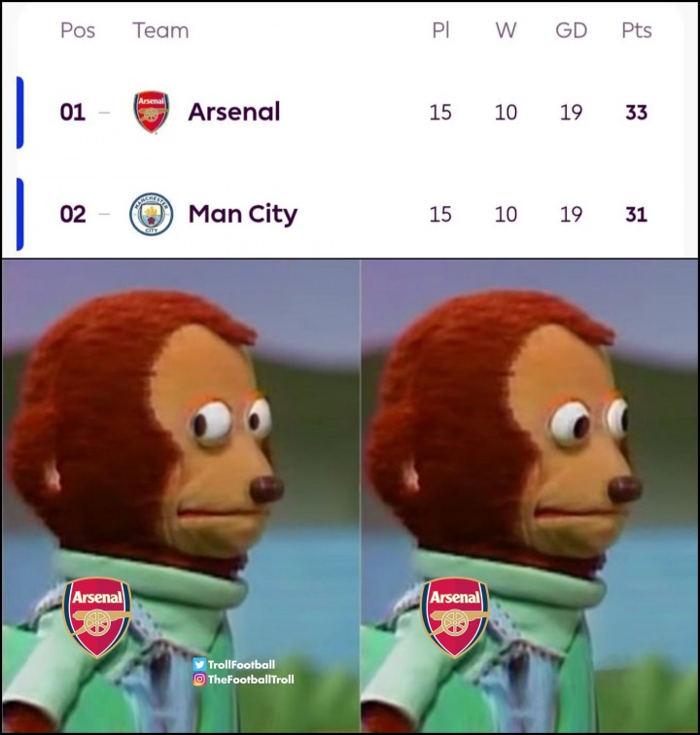Viewport: 700px width, 735px height.
Task: Click the Arsenal badge on the left puppet
Action: click(97, 616)
